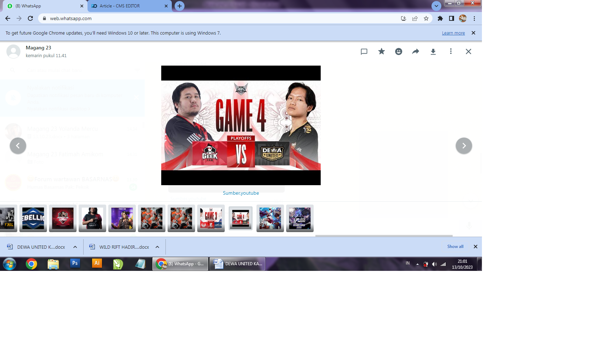Click the site padlock icon

tap(44, 18)
